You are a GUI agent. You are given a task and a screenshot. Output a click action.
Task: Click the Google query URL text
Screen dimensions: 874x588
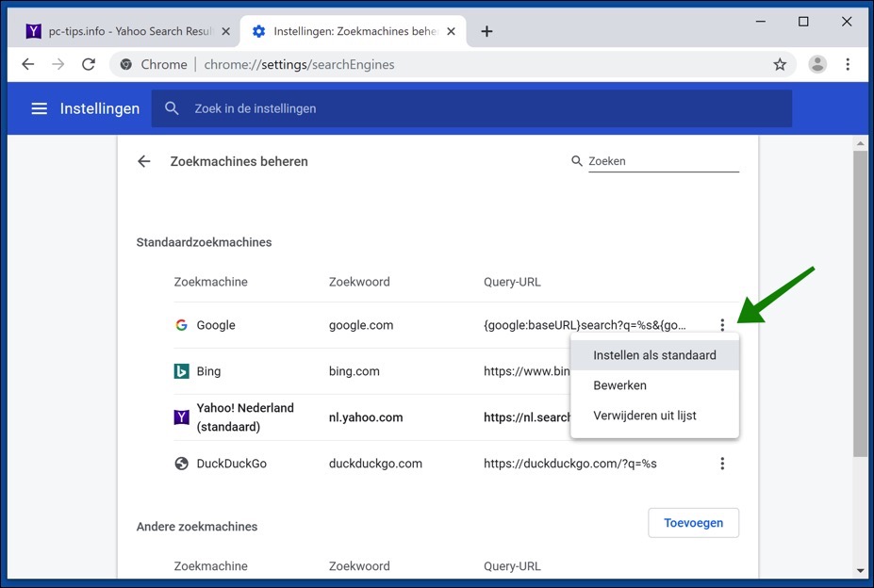click(x=585, y=325)
